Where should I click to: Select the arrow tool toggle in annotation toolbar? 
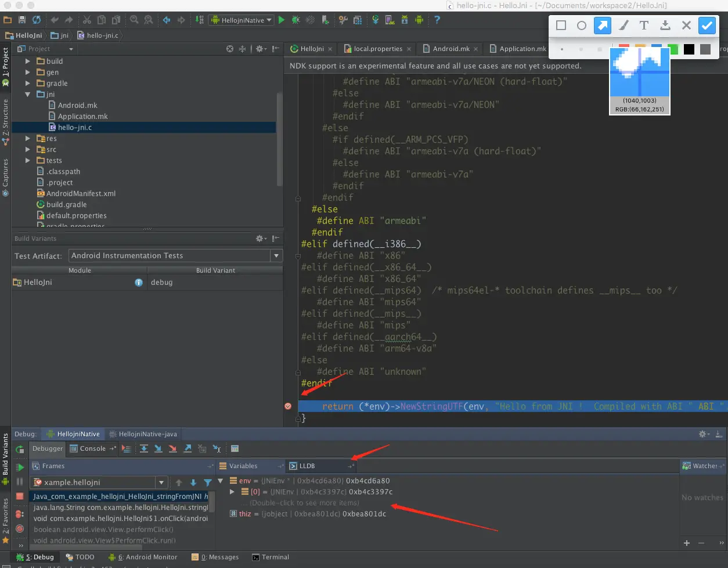coord(603,26)
